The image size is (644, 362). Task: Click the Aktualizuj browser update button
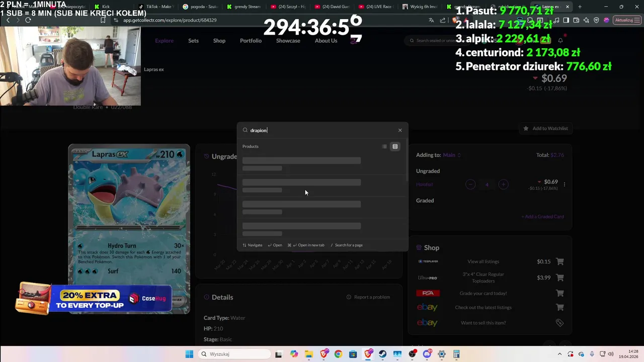pos(627,20)
